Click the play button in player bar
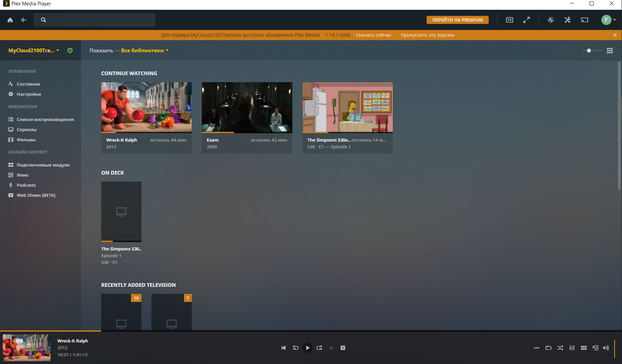 point(307,348)
